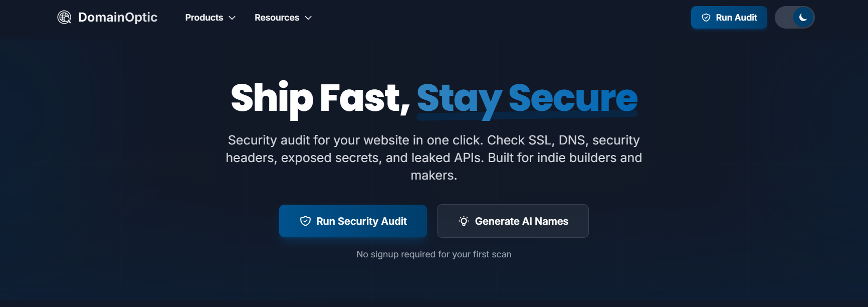The height and width of the screenshot is (307, 868).
Task: Click the shield icon in Run Security Audit
Action: pos(305,221)
